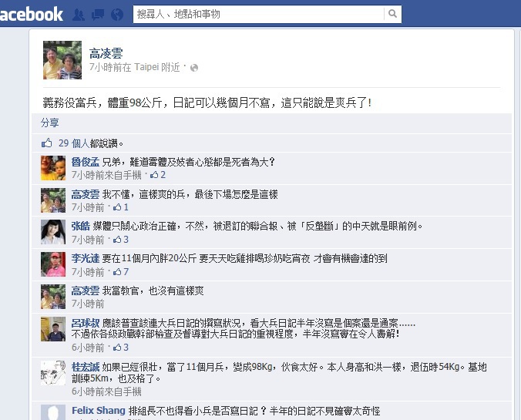521x420 pixels.
Task: Click the 分享 share link
Action: point(50,123)
